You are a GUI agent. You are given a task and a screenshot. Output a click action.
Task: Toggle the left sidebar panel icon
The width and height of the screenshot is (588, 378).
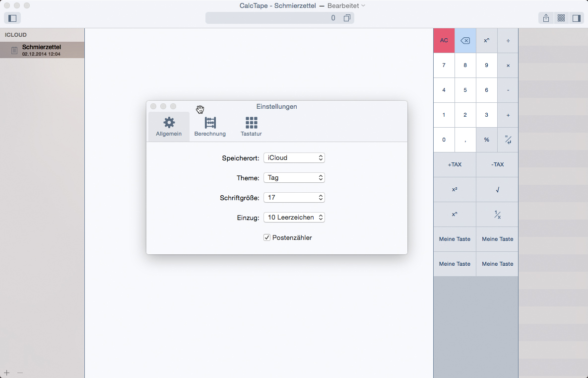tap(12, 18)
